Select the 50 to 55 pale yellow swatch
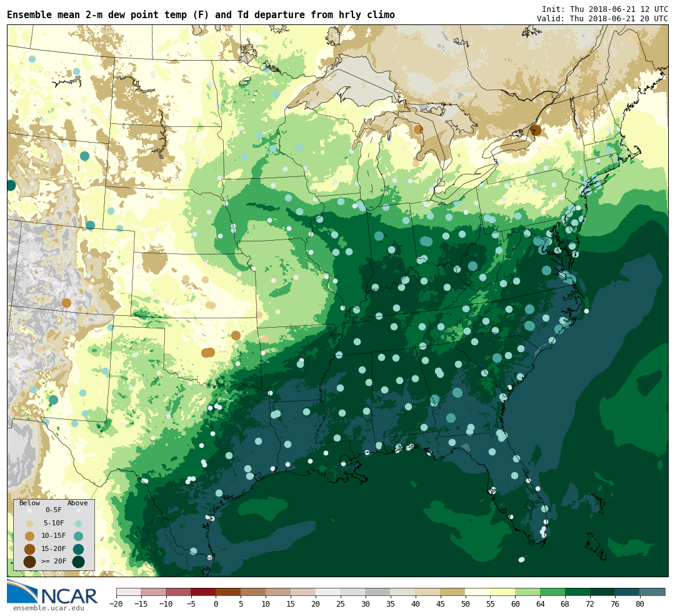Viewport: 675px width, 616px height. 478,592
